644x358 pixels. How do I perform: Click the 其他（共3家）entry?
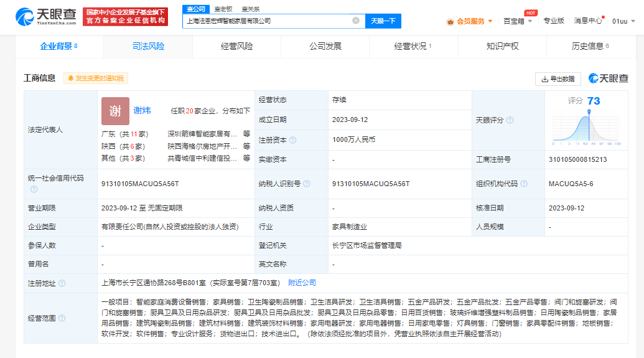point(123,158)
